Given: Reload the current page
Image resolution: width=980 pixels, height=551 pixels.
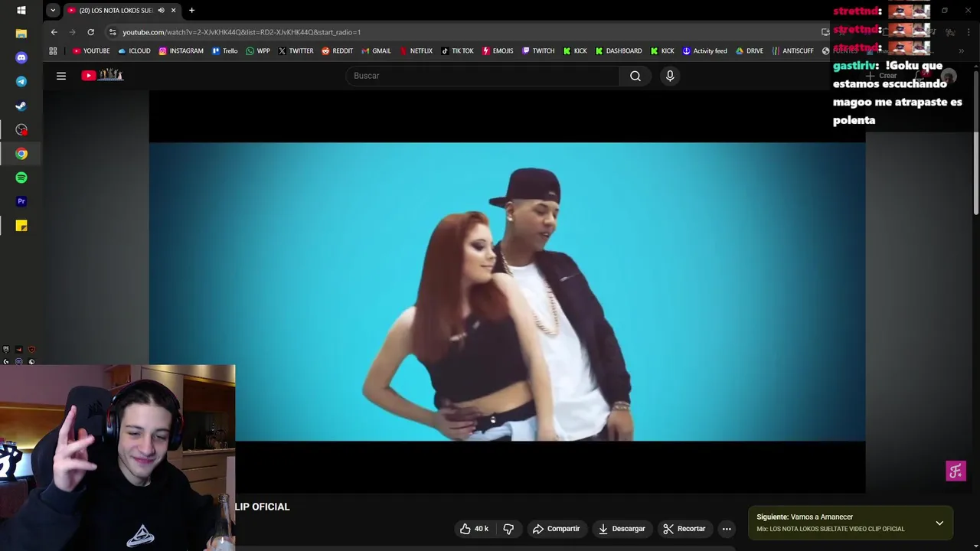Looking at the screenshot, I should click(90, 32).
